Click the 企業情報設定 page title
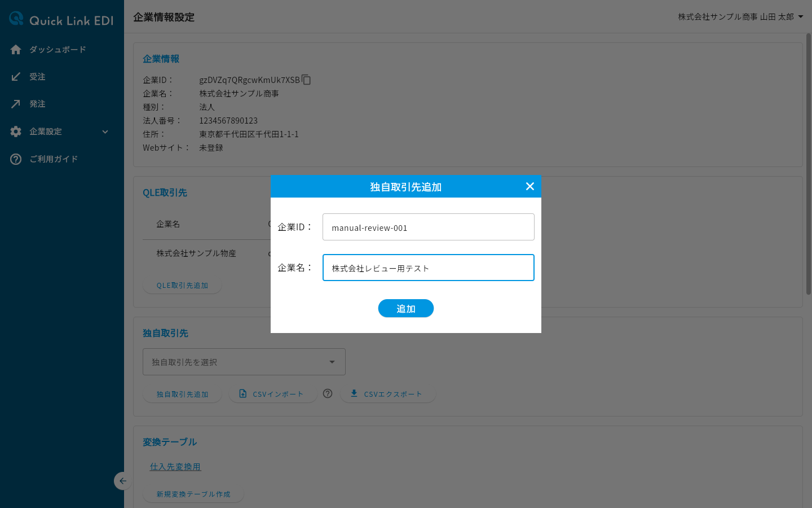Viewport: 812px width, 508px height. point(164,17)
